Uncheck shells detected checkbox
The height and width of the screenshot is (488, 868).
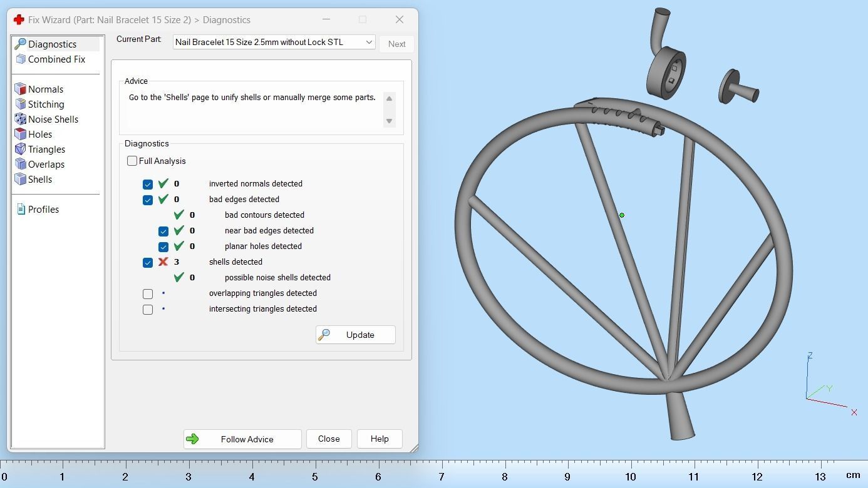click(x=148, y=262)
